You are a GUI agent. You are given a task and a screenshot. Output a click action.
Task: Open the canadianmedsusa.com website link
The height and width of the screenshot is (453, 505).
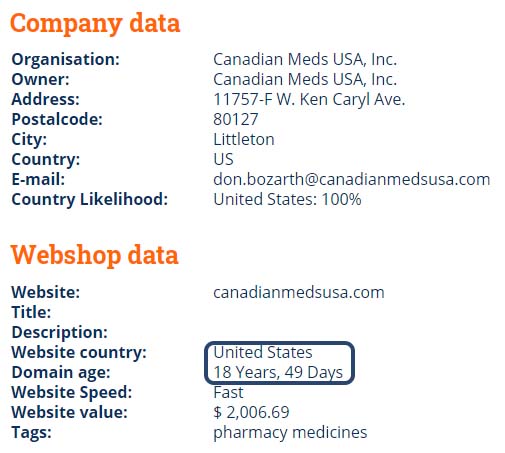tap(299, 292)
